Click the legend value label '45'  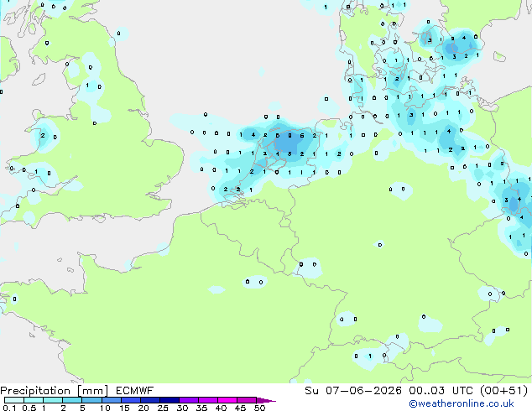[x=240, y=408]
